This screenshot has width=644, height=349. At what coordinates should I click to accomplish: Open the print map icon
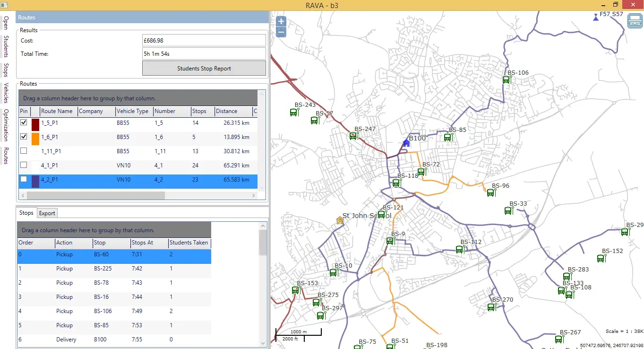click(635, 21)
